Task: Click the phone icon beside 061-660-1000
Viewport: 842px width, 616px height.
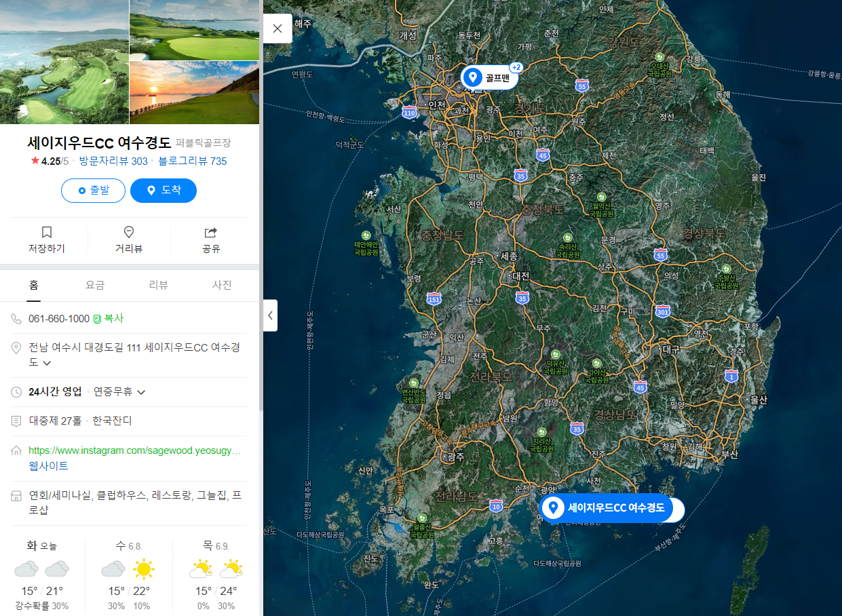Action: pyautogui.click(x=17, y=319)
